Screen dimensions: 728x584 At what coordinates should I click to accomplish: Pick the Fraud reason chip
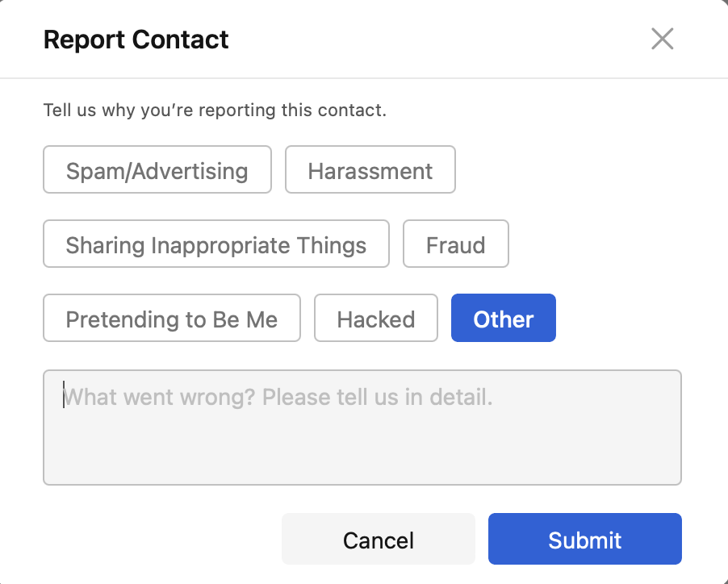(x=455, y=244)
